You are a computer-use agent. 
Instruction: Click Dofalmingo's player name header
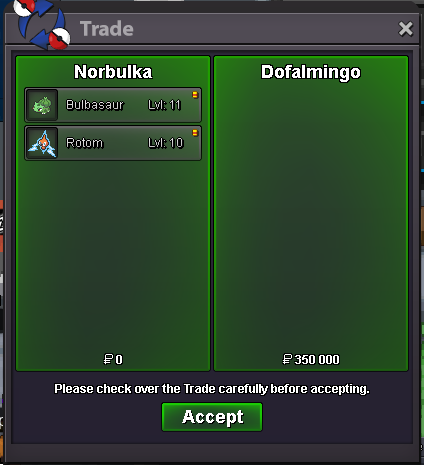pyautogui.click(x=311, y=72)
